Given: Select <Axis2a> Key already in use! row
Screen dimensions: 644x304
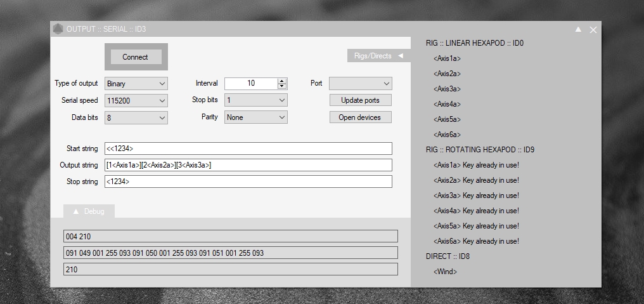Looking at the screenshot, I should pyautogui.click(x=476, y=180).
